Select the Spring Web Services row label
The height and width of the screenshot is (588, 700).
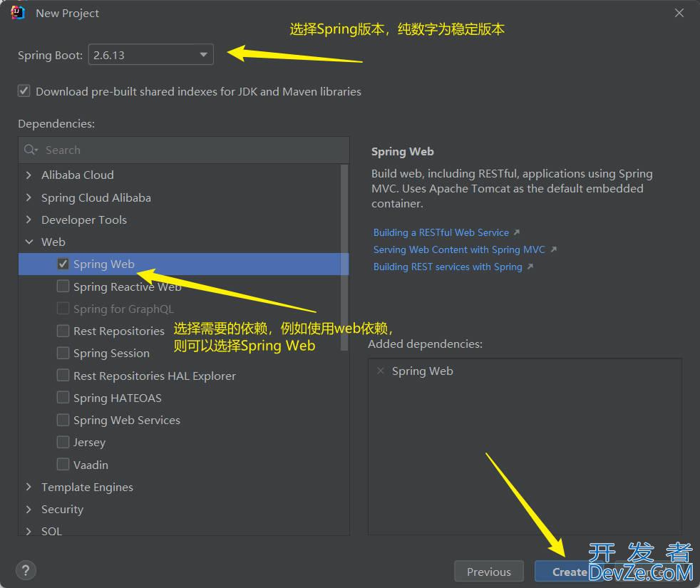(127, 420)
